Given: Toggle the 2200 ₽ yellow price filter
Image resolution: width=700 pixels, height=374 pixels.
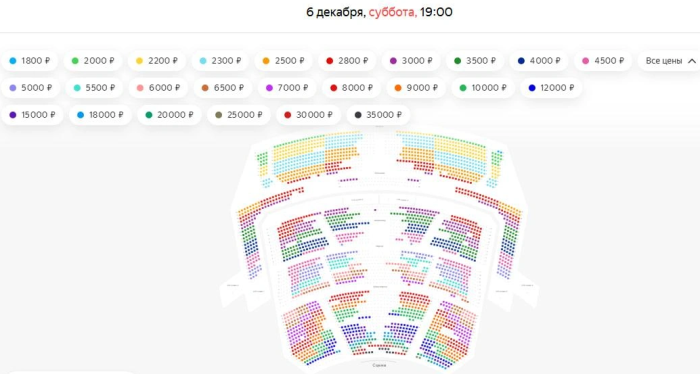Looking at the screenshot, I should tap(157, 61).
